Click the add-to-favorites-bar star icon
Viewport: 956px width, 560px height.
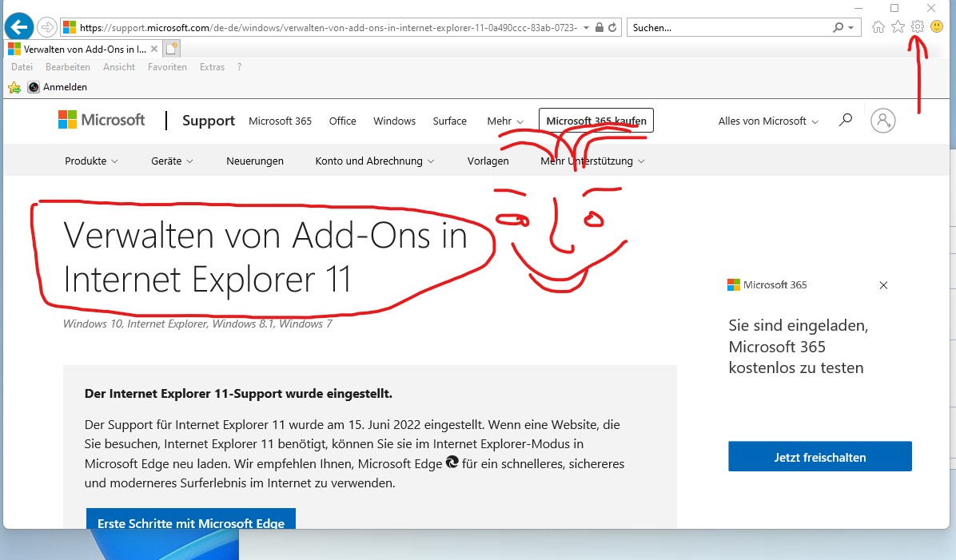pyautogui.click(x=14, y=87)
